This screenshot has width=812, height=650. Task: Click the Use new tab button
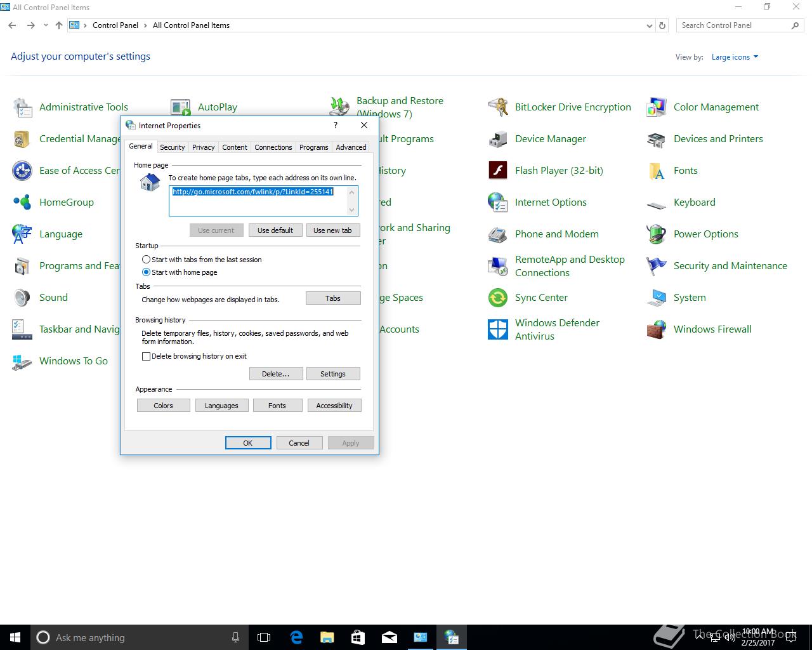pos(332,230)
